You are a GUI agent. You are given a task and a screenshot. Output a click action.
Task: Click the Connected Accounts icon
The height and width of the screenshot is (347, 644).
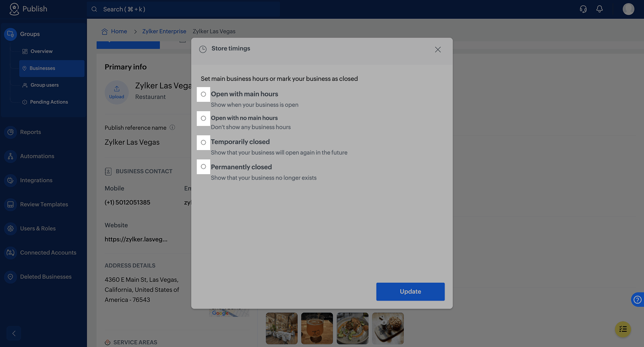click(10, 253)
